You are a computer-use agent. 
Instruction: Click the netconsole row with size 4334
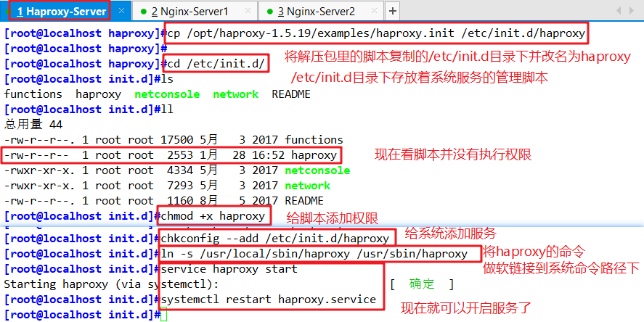tap(177, 170)
